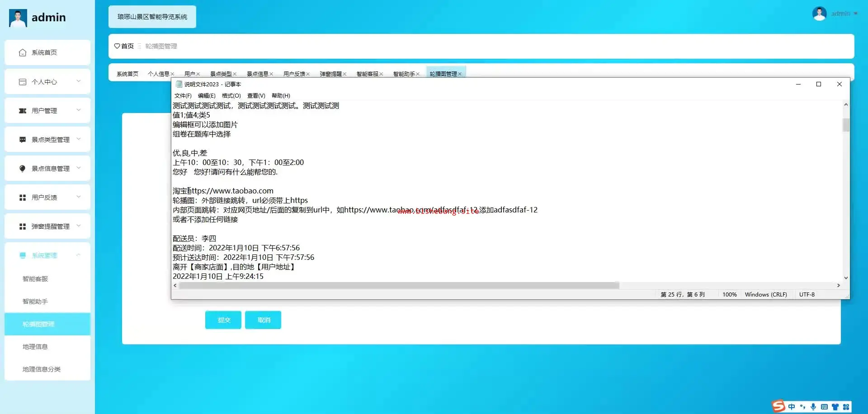Image resolution: width=868 pixels, height=414 pixels.
Task: Click the 用户管理 sidebar icon
Action: [23, 111]
